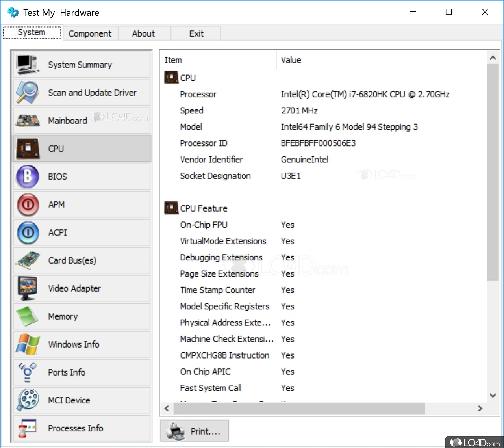Select the Vendor Identifier row
Screen dimensions: 504x448
click(324, 160)
